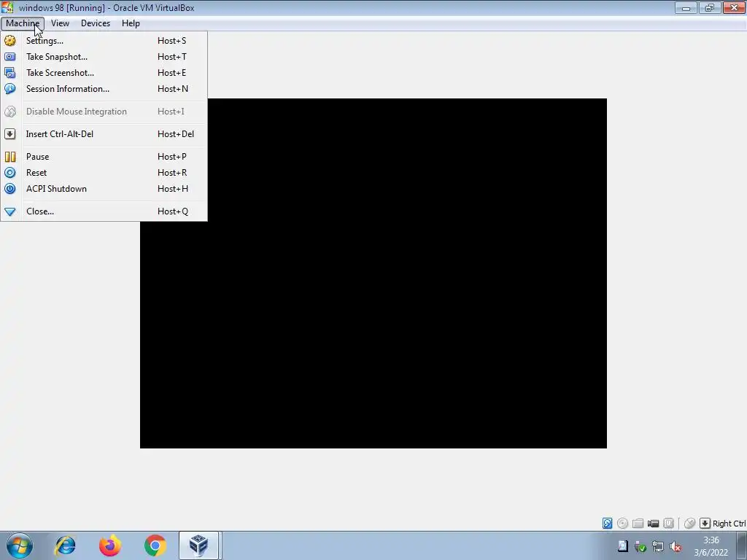Open the Help menu
Image resolution: width=747 pixels, height=560 pixels.
click(x=131, y=23)
